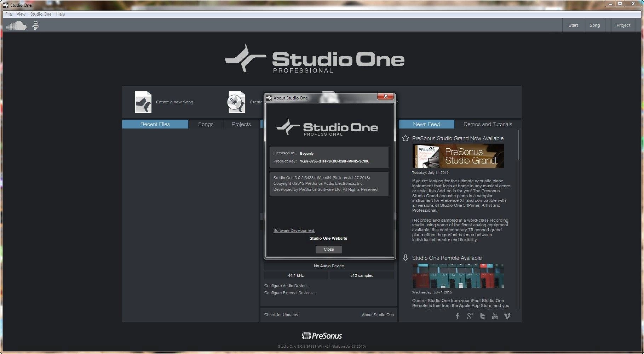Click the licensed name Evgeniy
Viewport: 644px width, 354px height.
[x=307, y=154]
